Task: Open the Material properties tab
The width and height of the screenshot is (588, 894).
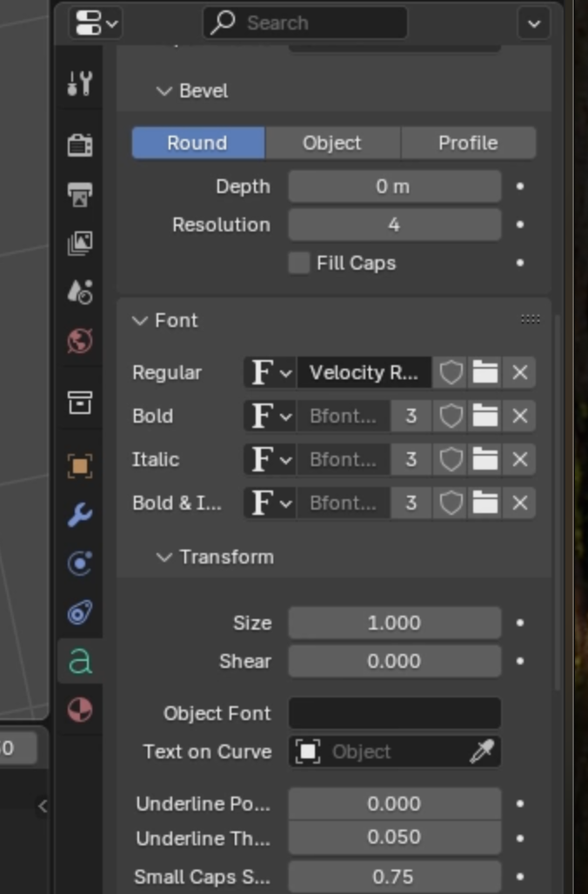Action: pos(80,711)
